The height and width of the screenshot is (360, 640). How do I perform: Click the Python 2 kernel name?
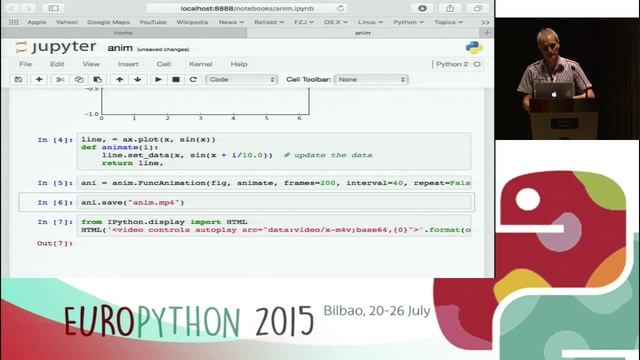[x=452, y=64]
